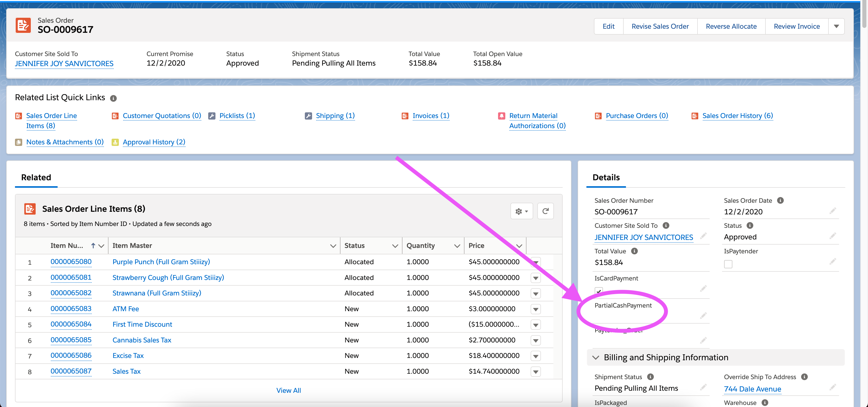Open Strawnana (Full Gram Stiiizy) item
The image size is (868, 407).
click(x=157, y=293)
